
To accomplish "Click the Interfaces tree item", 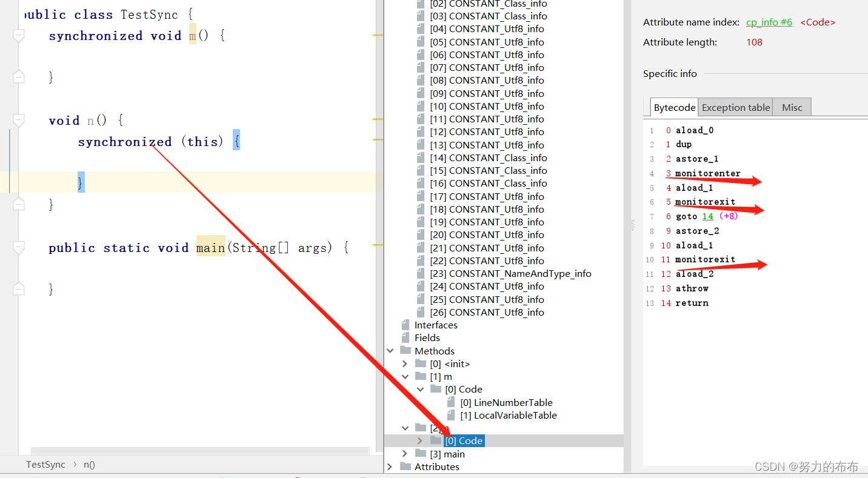I will 436,325.
